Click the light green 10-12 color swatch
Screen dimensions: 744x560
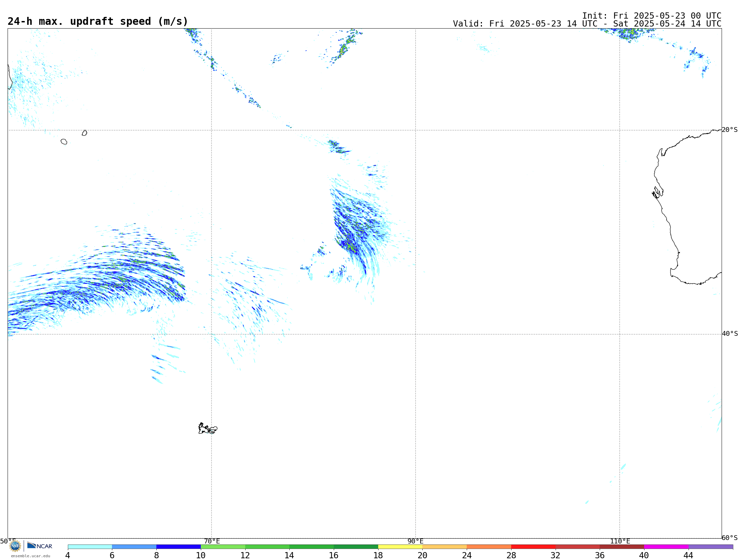click(223, 547)
